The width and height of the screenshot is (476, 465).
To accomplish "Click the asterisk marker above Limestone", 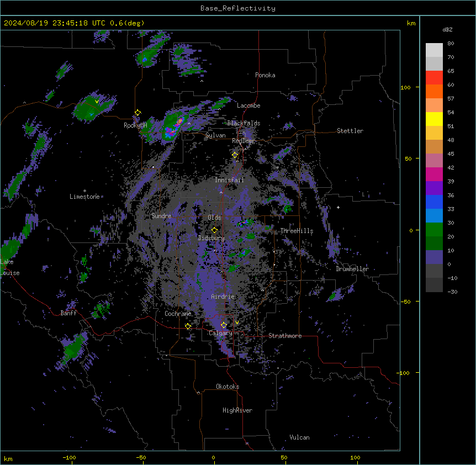I will (84, 191).
